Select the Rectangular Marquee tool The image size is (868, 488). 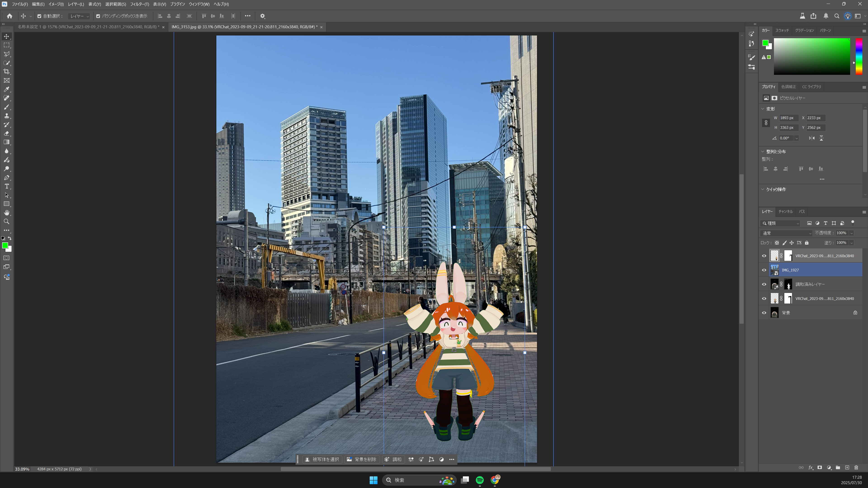pyautogui.click(x=6, y=45)
